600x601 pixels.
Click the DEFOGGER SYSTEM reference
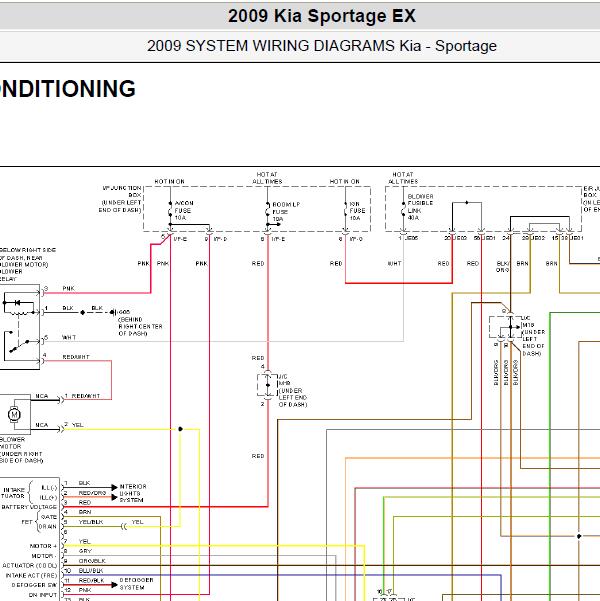pyautogui.click(x=136, y=584)
